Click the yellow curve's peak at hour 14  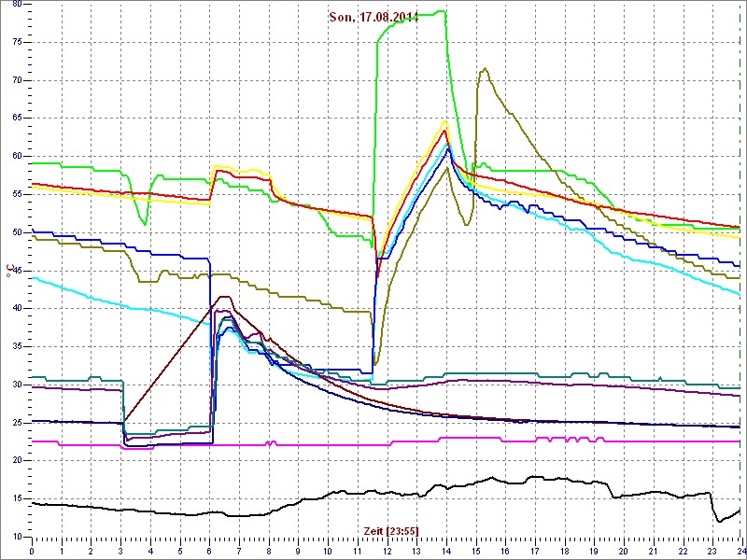pos(445,121)
